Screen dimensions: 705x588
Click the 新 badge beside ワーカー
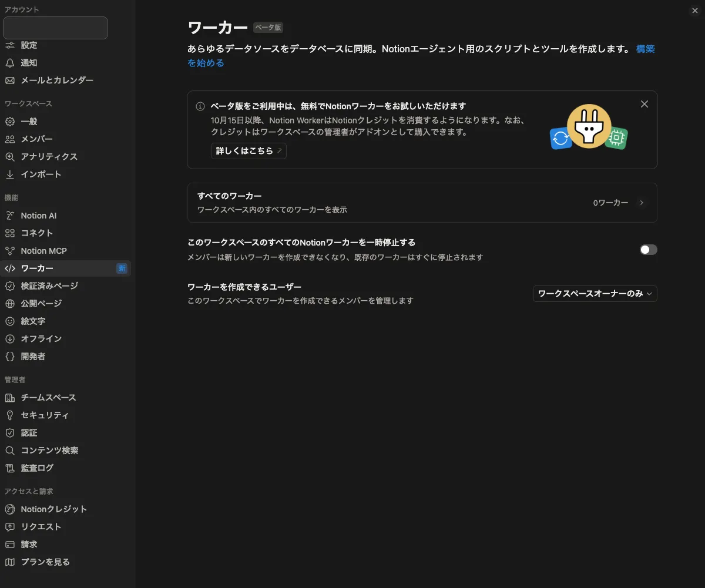(x=122, y=268)
